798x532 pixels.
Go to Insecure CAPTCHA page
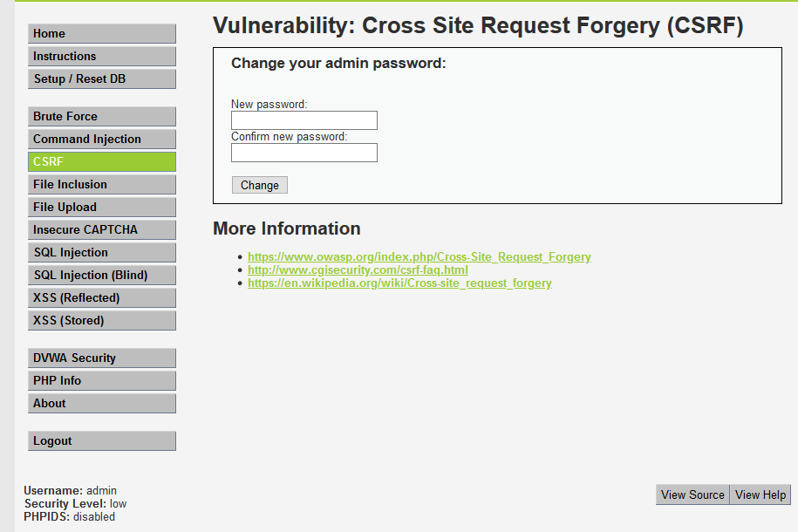pos(101,230)
